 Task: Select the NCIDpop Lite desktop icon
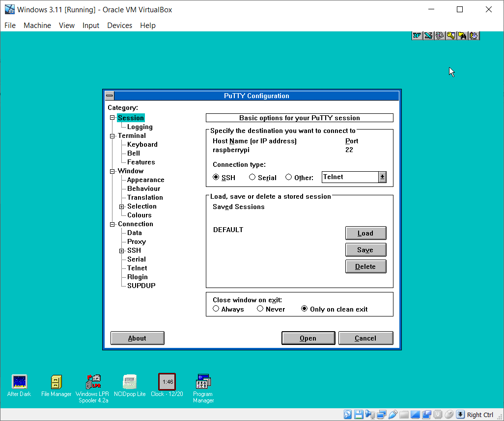click(x=130, y=385)
